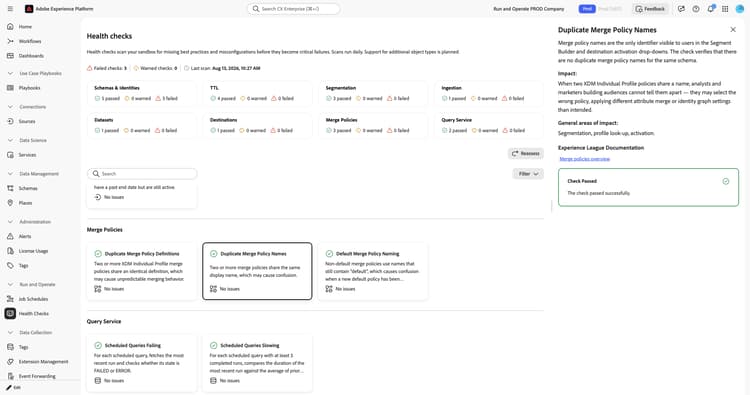
Task: Open the app switcher grid
Action: (725, 9)
